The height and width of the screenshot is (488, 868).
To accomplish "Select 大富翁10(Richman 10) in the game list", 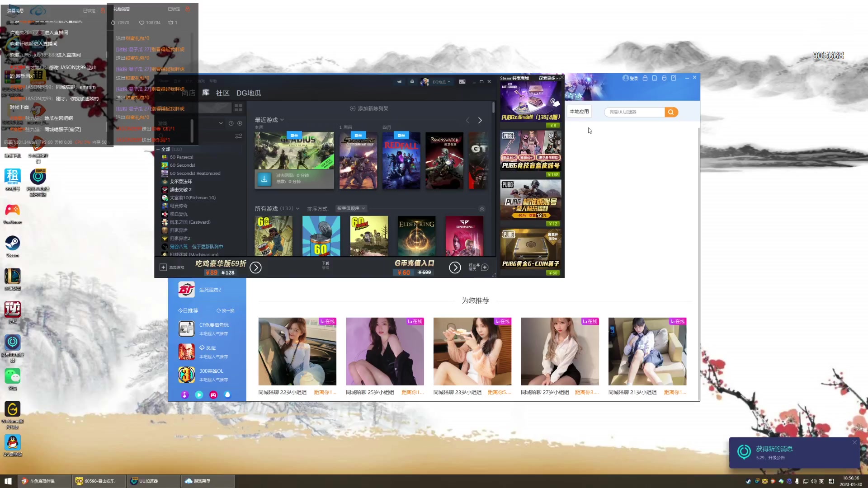I will click(193, 198).
